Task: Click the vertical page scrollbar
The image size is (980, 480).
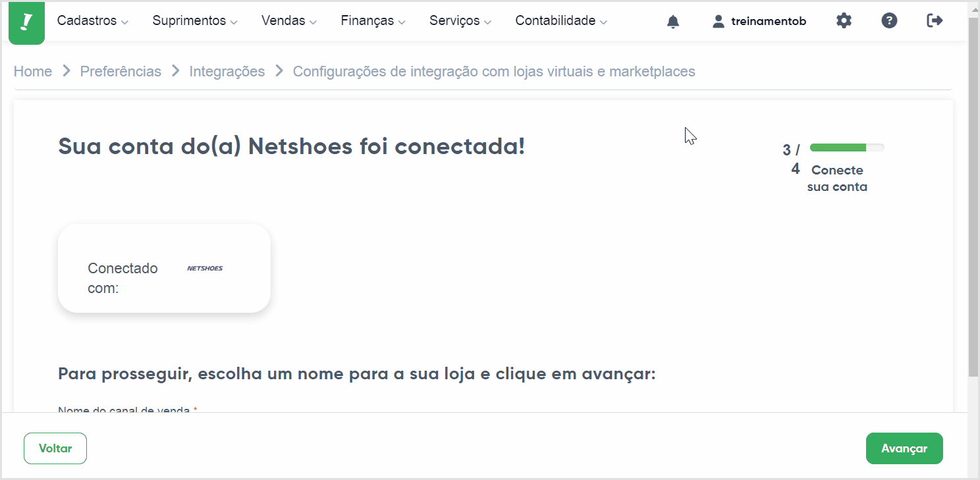Action: click(x=973, y=198)
